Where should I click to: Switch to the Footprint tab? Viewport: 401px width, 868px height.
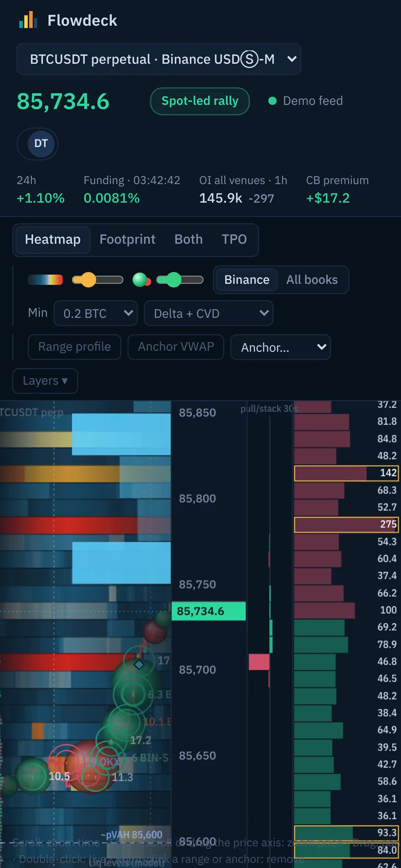127,240
